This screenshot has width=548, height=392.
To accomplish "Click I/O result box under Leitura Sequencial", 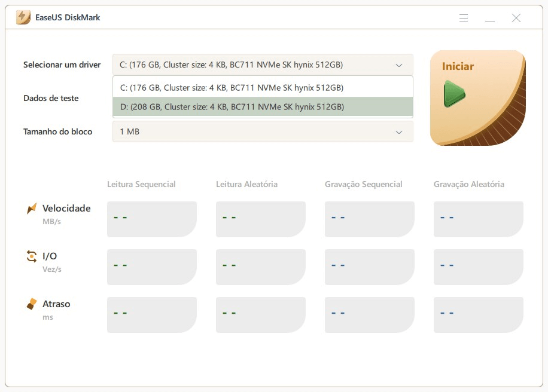I will (x=152, y=267).
